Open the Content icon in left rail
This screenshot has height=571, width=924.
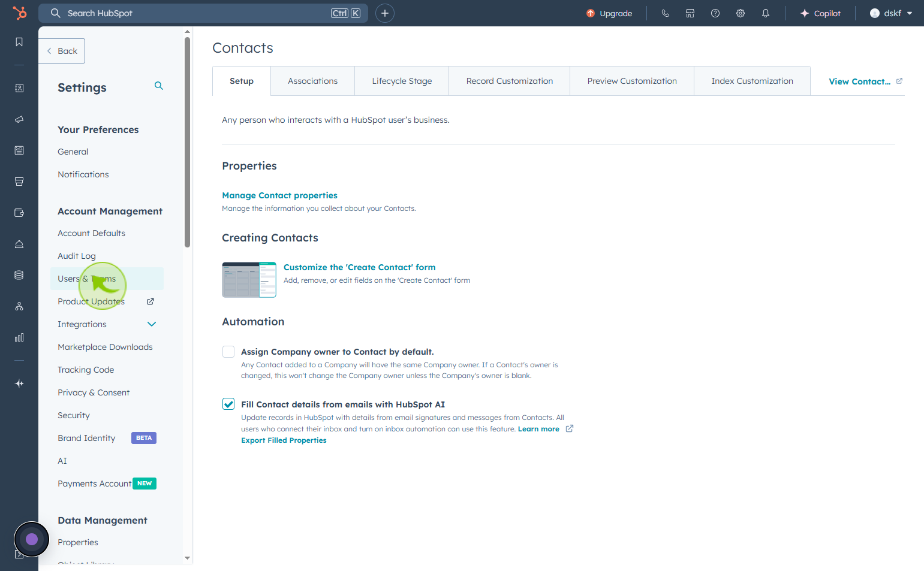pos(19,150)
